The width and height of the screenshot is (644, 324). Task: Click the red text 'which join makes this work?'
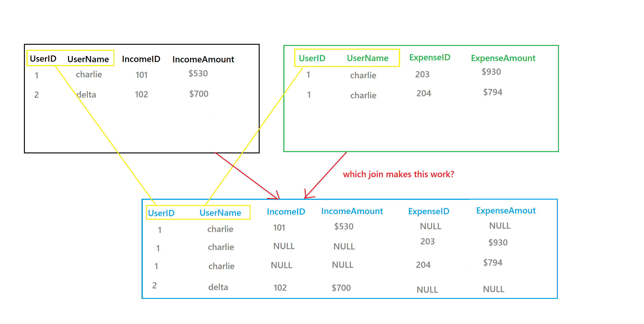tap(398, 174)
